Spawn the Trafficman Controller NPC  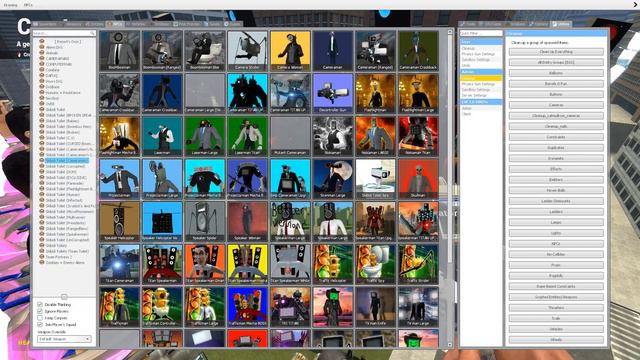[162, 307]
